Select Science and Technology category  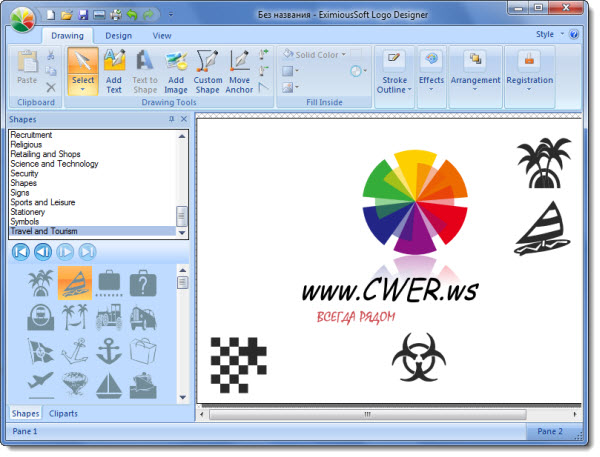tap(92, 163)
